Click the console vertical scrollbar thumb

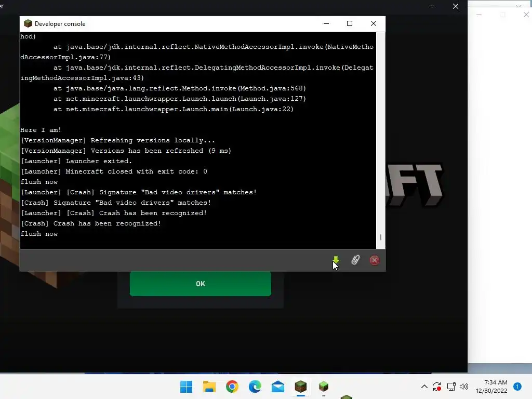tap(381, 237)
